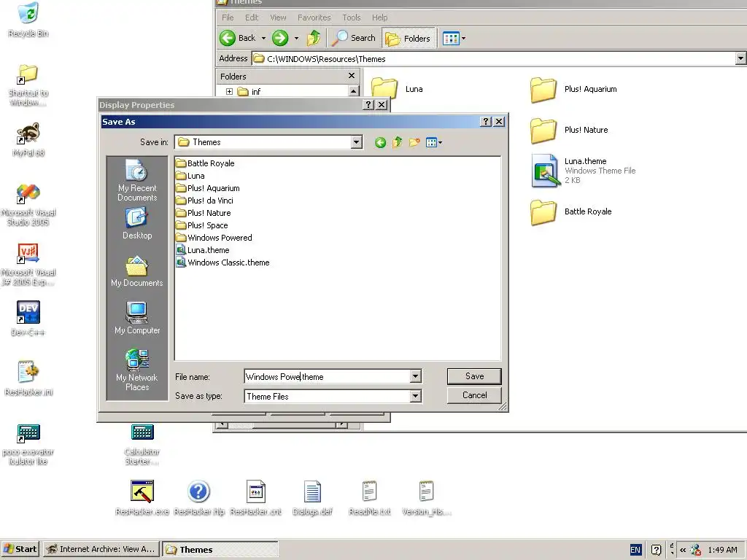
Task: Open Tools menu in Themes Explorer
Action: [x=352, y=17]
